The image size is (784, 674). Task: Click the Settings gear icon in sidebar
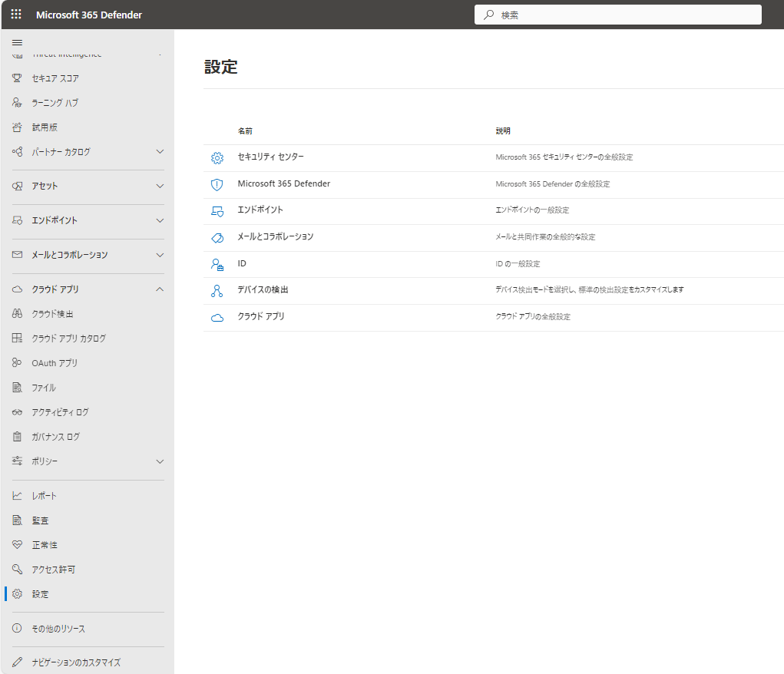tap(17, 593)
